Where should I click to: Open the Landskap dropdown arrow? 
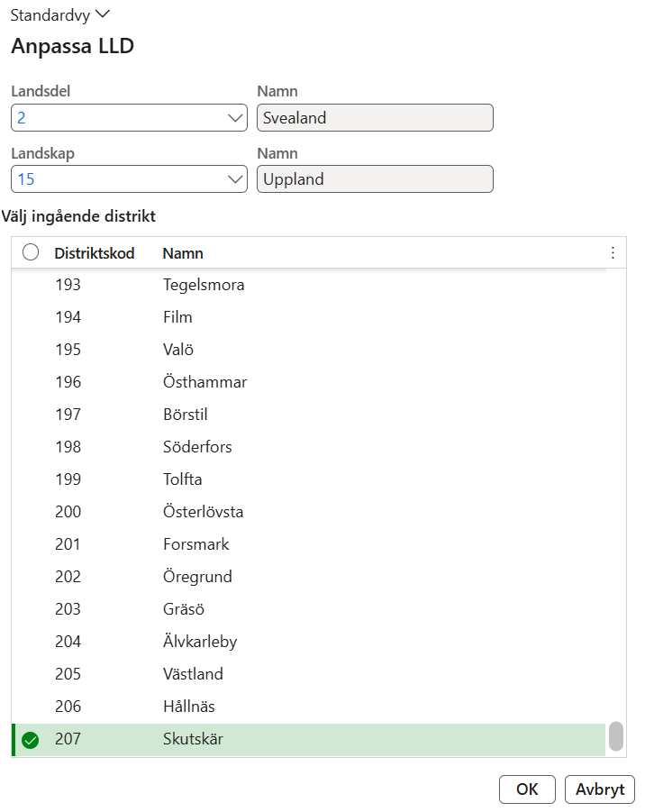(235, 179)
